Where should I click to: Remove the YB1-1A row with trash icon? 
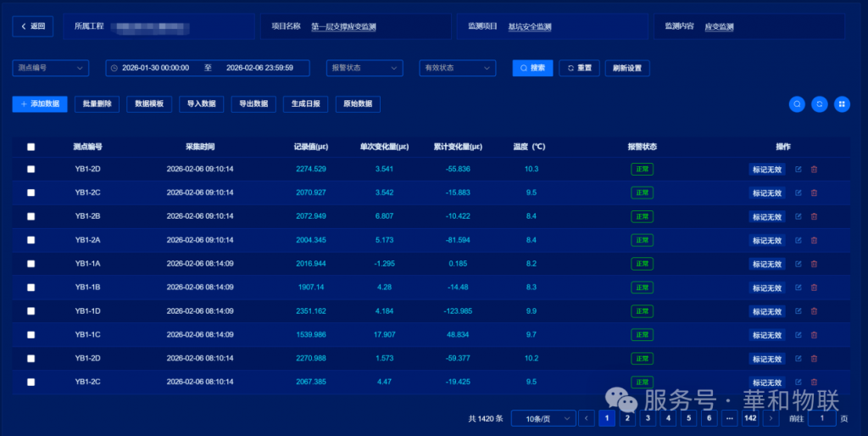814,264
